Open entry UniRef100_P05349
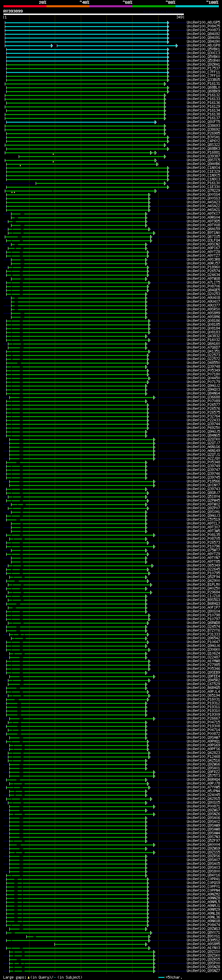Image resolution: width=222 pixels, height=980 pixels. click(x=203, y=371)
